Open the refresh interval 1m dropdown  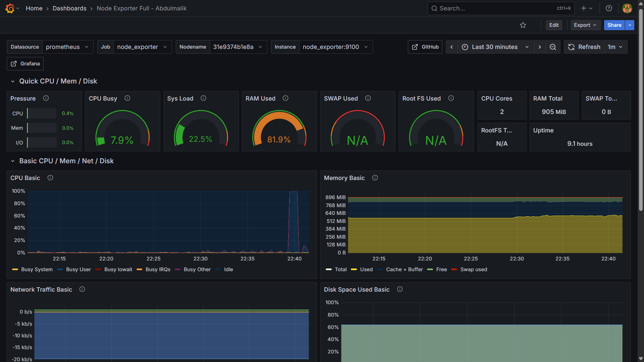click(615, 47)
